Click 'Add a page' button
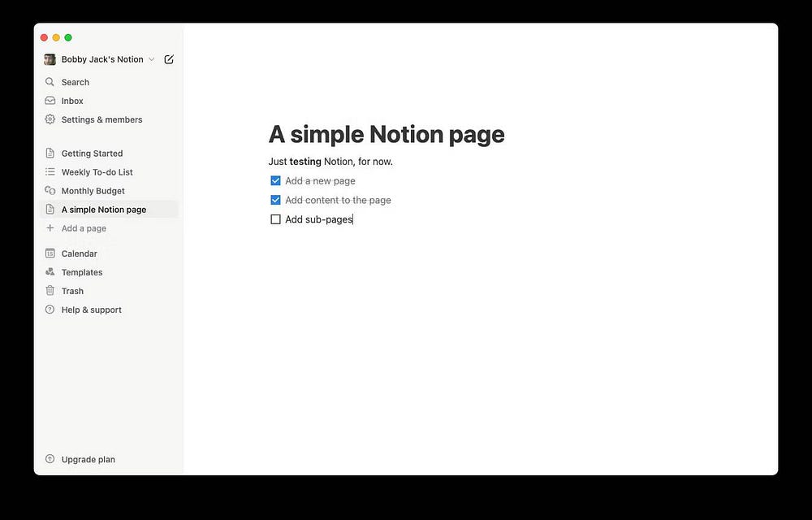The image size is (812, 520). point(109,227)
